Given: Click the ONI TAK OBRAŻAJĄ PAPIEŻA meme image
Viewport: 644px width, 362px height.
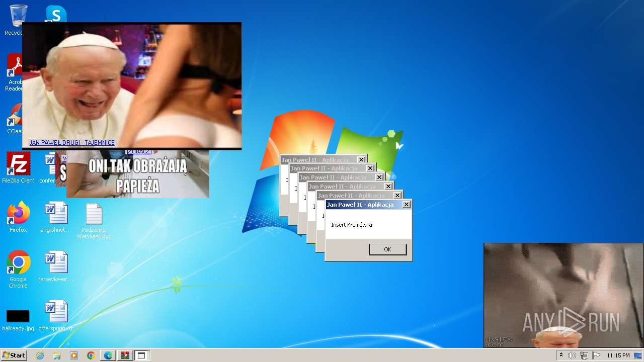Looking at the screenshot, I should [x=137, y=174].
